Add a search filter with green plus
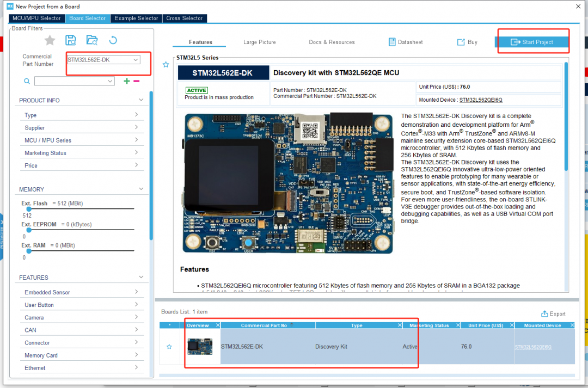588x388 pixels. tap(126, 81)
